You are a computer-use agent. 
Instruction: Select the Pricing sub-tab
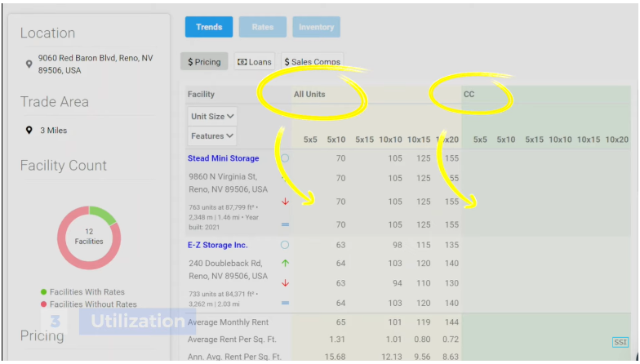click(204, 62)
